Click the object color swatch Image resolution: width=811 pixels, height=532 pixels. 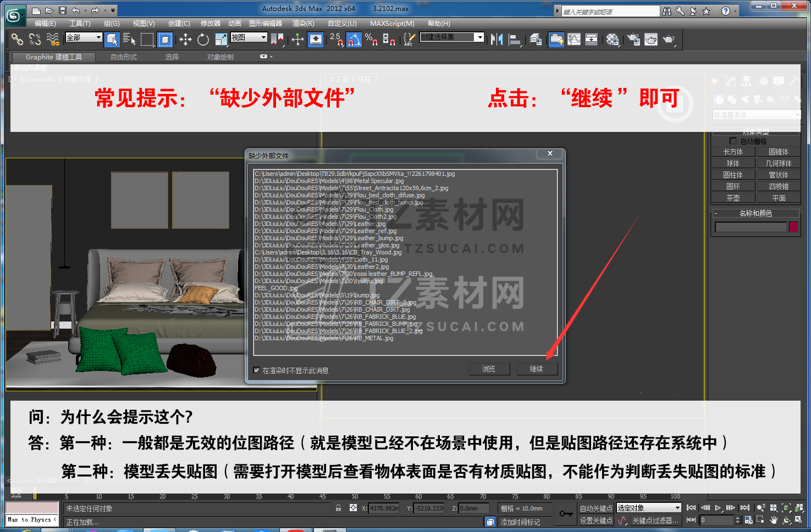(793, 227)
